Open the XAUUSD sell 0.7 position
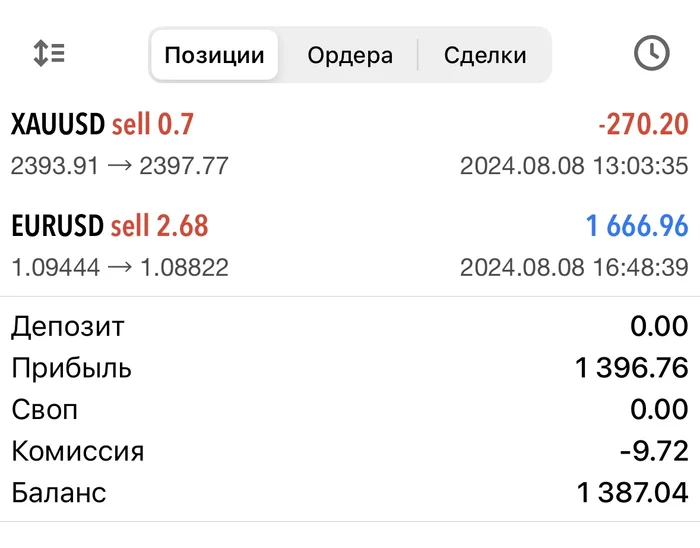 tap(102, 125)
